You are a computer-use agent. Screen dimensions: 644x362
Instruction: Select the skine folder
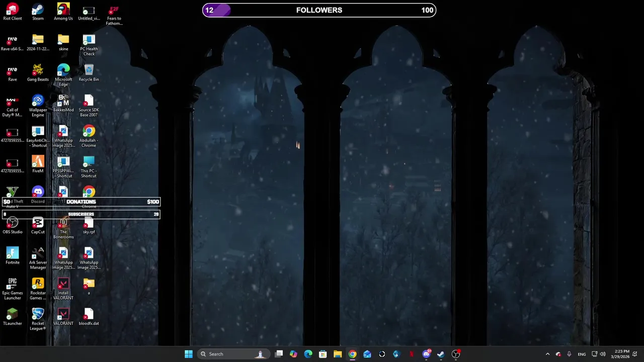[63, 43]
